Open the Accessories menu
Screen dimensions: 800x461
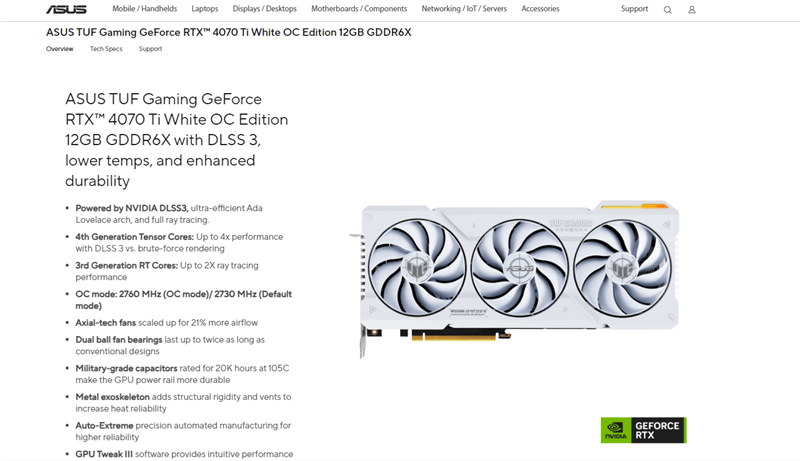[540, 9]
